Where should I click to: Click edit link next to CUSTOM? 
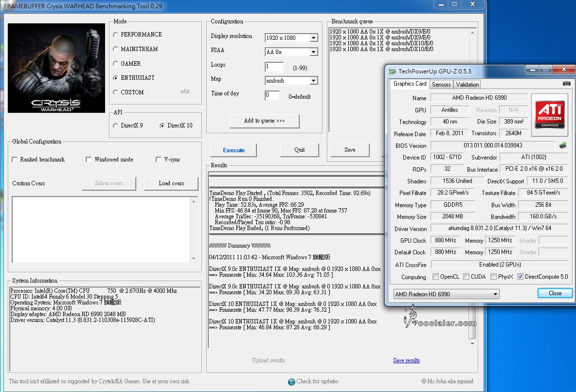click(x=187, y=91)
